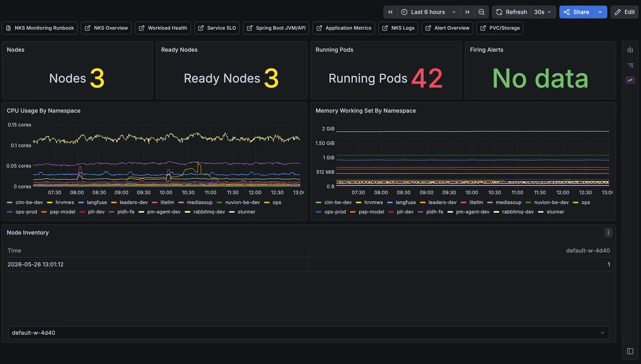Click the Edit dashboard button
The image size is (641, 364).
[x=625, y=12]
